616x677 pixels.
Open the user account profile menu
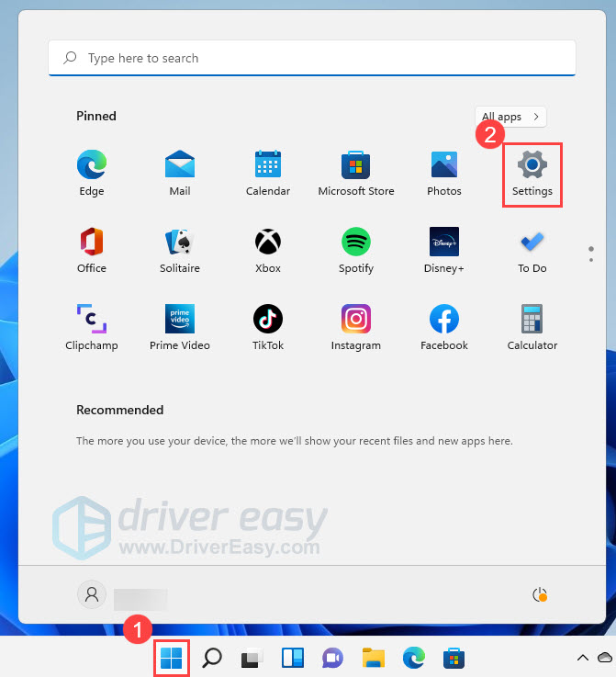tap(92, 595)
